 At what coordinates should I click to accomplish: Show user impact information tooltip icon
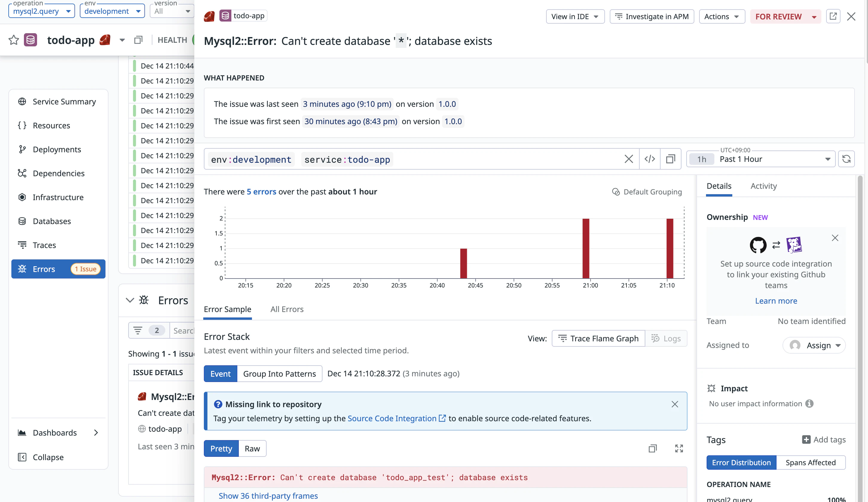[809, 403]
